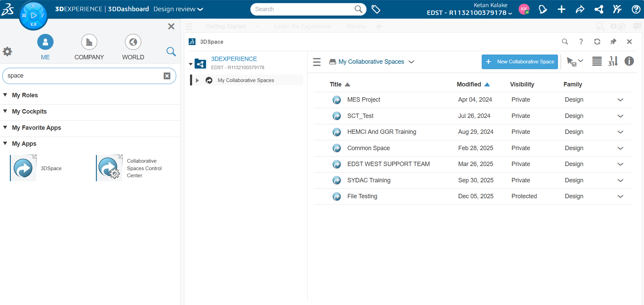Screen dimensions: 644x305
Task: Pin the 3DSpace widget
Action: [613, 42]
